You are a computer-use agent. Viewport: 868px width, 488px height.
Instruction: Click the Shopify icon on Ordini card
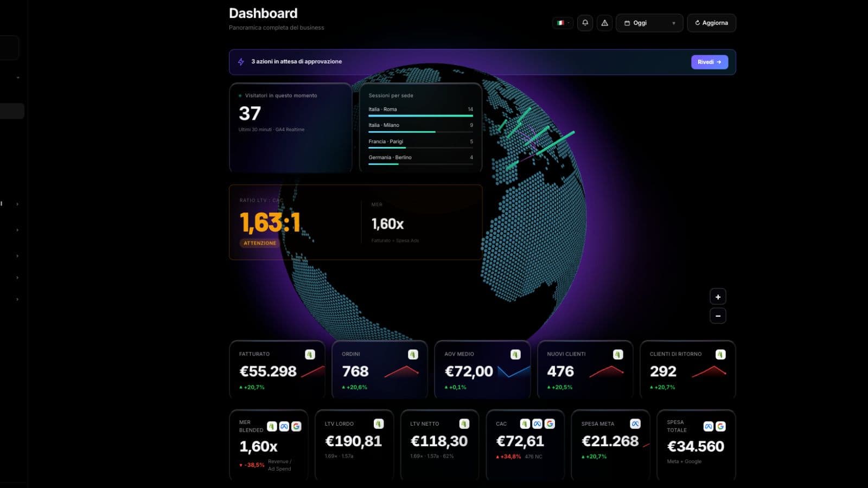click(x=413, y=354)
